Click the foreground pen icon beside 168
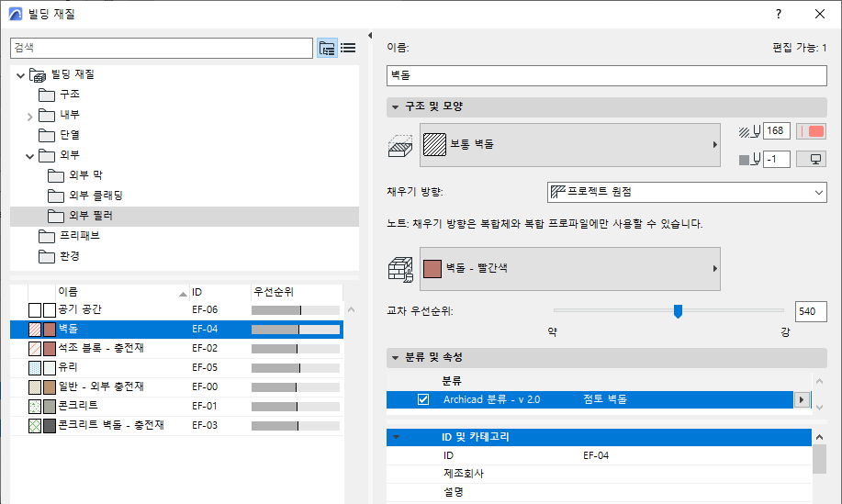842x504 pixels. point(749,131)
